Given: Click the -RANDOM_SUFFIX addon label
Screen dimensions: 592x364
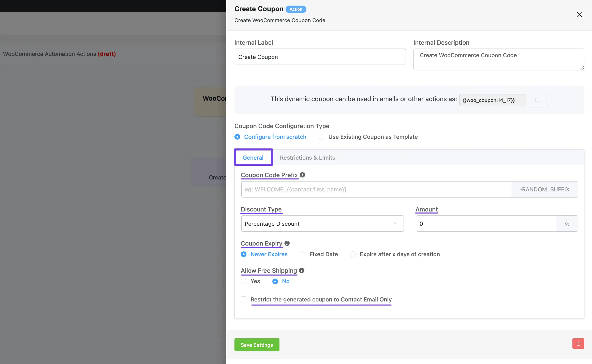Looking at the screenshot, I should tap(544, 189).
